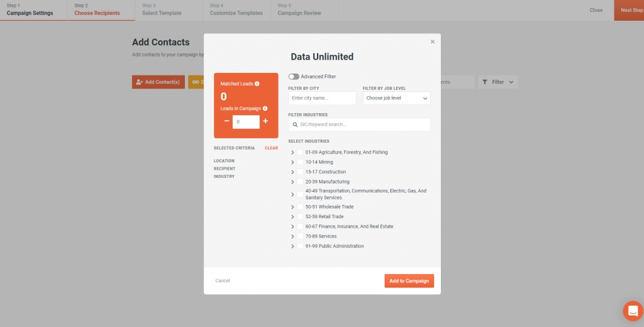Close the Data Unlimited dialog with X
This screenshot has height=327, width=644.
tap(433, 42)
